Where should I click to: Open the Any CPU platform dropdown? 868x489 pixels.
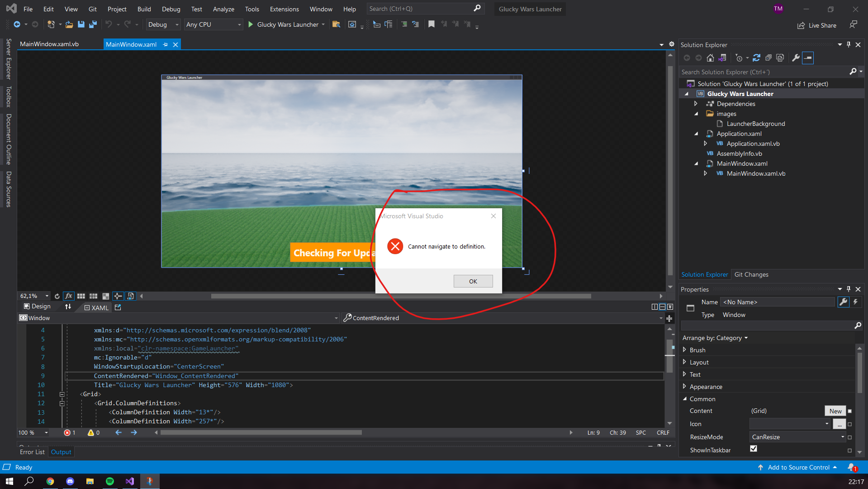point(213,24)
